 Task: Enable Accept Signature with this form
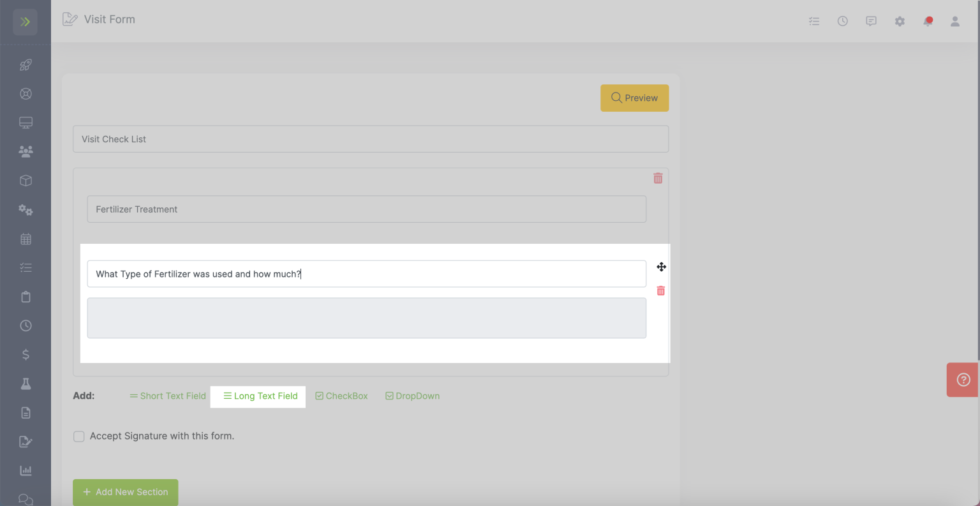[78, 436]
